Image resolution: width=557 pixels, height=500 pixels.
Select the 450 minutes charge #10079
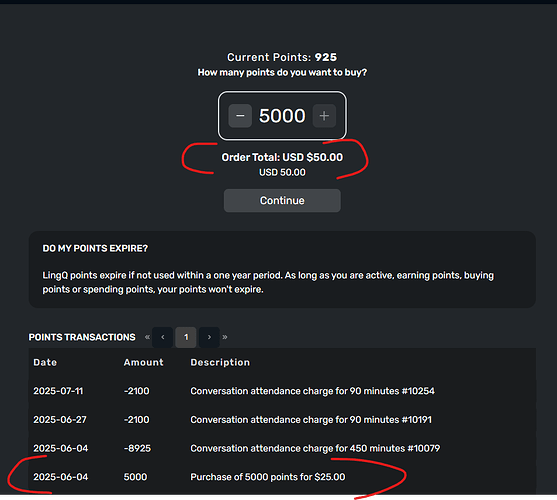click(282, 449)
